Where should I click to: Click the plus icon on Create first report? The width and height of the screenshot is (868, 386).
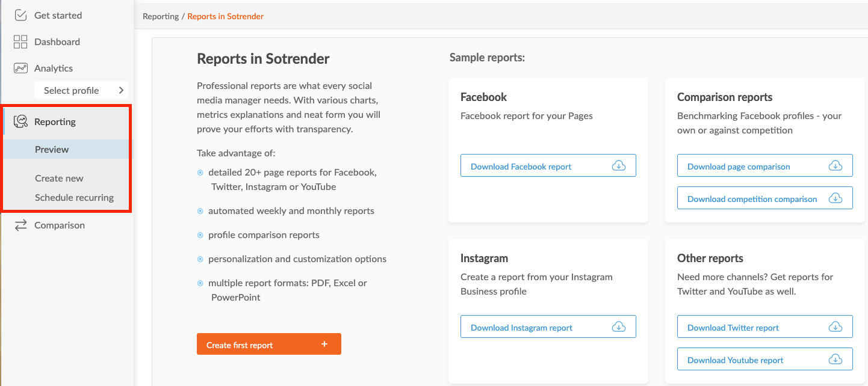point(324,345)
